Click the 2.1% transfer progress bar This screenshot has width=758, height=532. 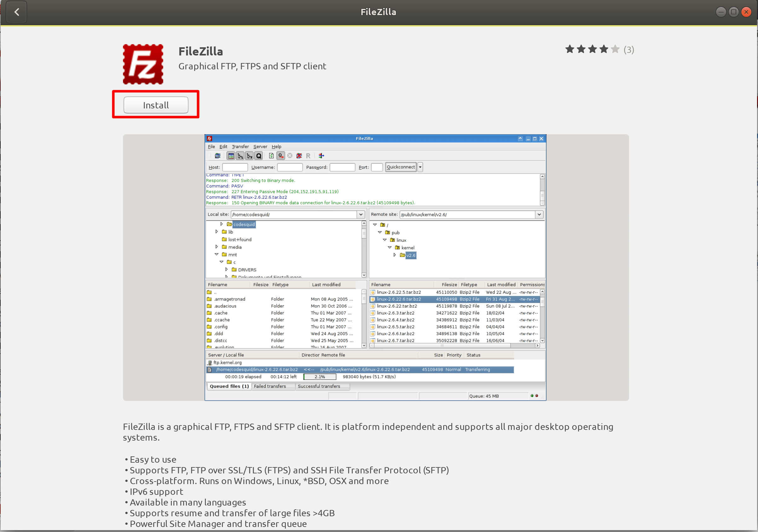point(320,377)
